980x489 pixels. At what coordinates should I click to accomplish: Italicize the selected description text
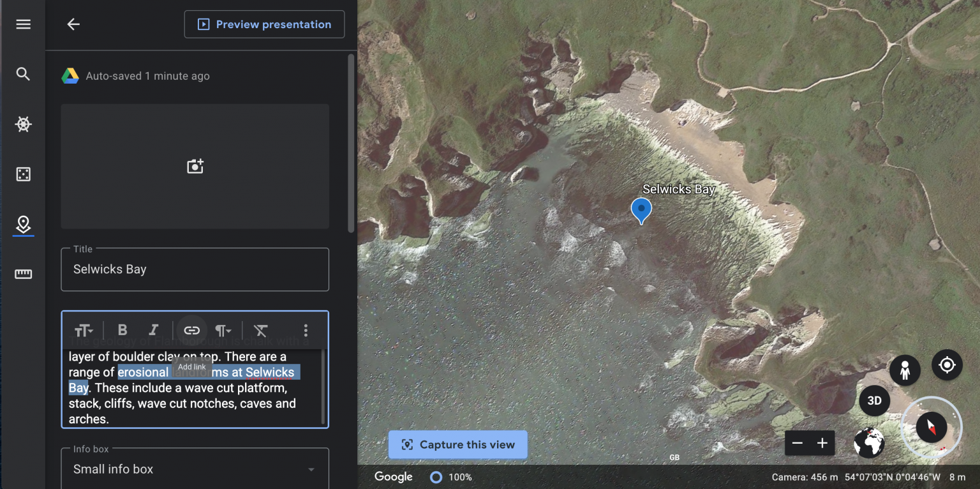coord(154,330)
